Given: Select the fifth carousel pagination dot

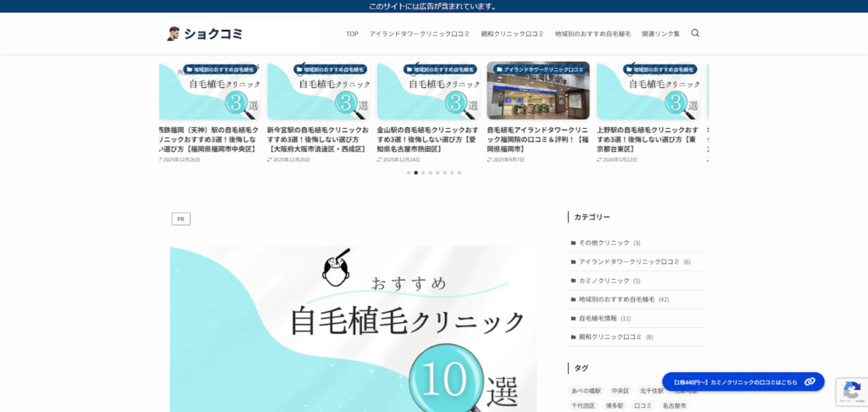Looking at the screenshot, I should click(437, 173).
